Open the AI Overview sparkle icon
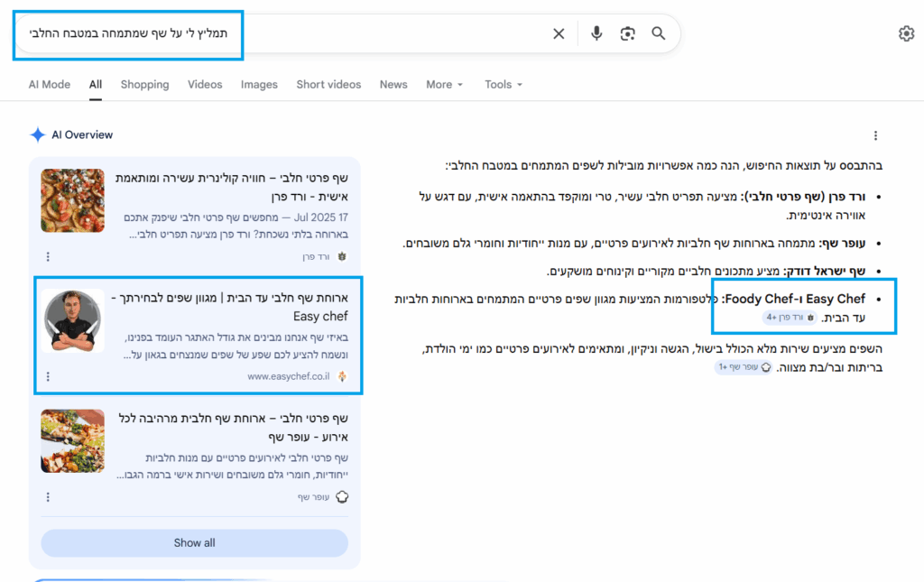 (x=37, y=134)
